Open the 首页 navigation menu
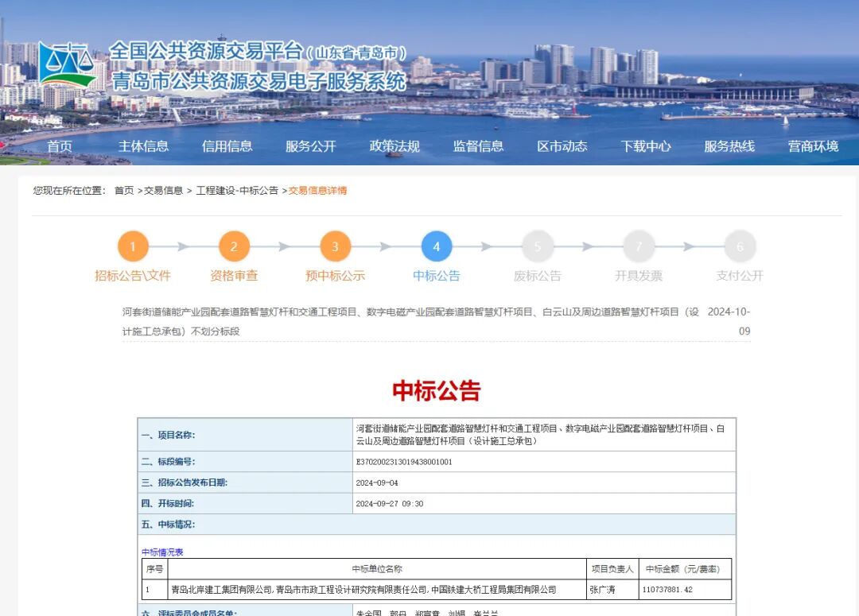 click(60, 146)
